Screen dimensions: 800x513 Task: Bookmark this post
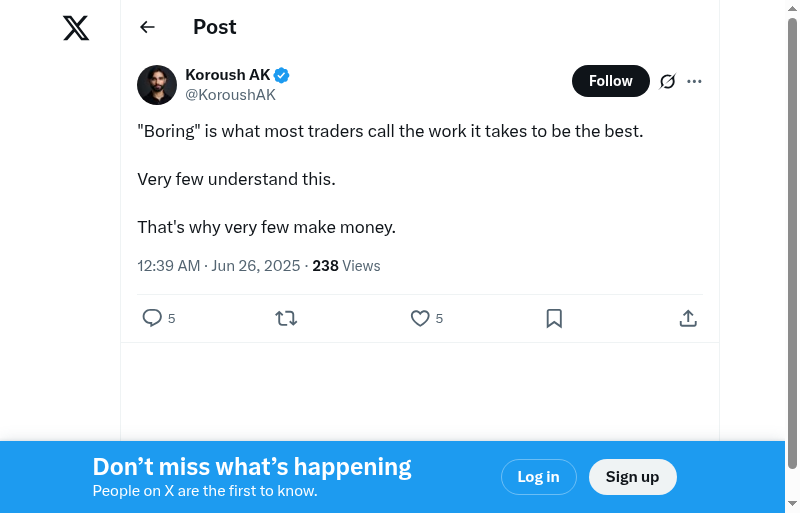(x=554, y=318)
